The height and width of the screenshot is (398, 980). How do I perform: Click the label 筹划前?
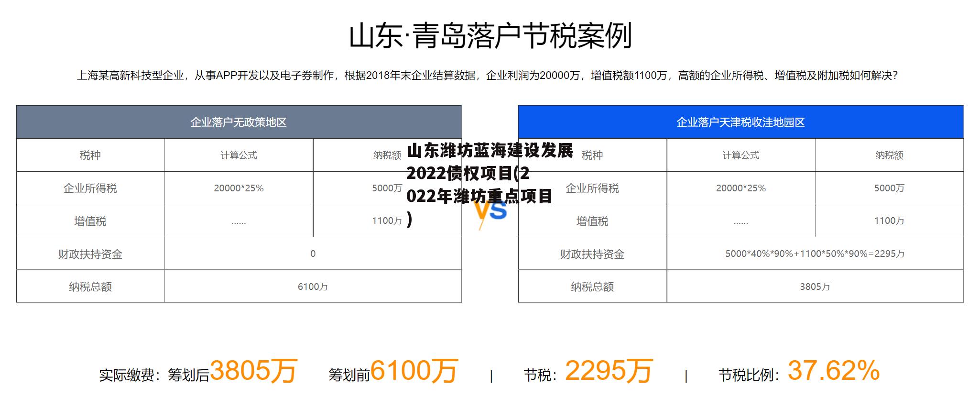point(349,375)
